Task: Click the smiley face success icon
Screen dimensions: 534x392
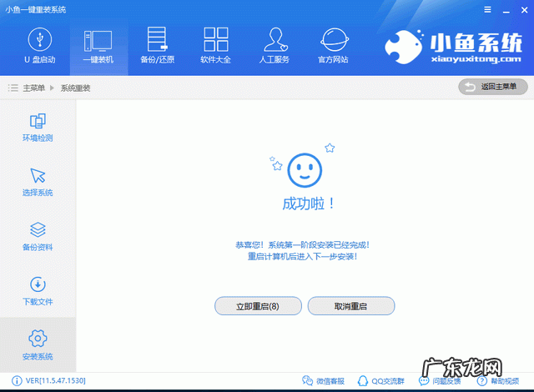Action: (x=305, y=170)
